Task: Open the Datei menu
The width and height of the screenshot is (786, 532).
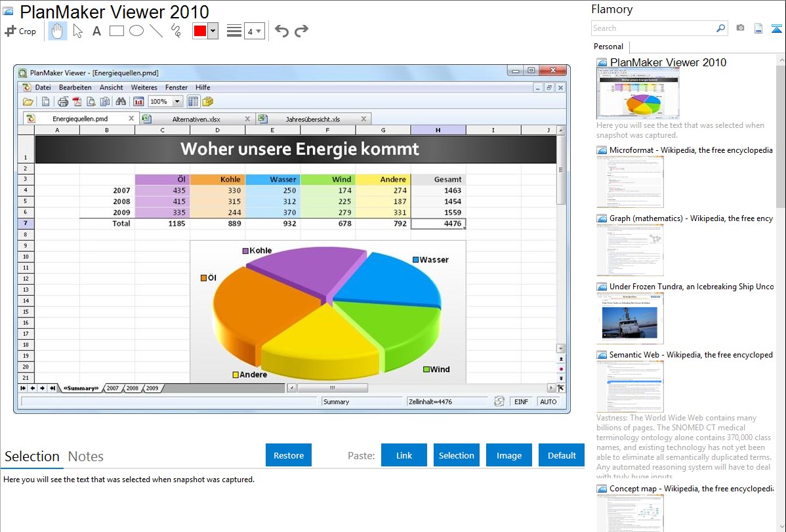Action: point(43,87)
